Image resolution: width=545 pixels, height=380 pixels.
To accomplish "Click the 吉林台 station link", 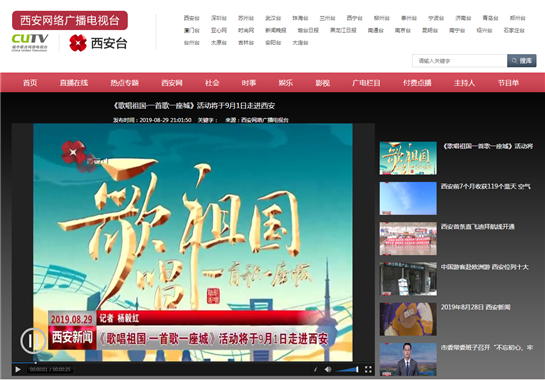I will [x=246, y=43].
